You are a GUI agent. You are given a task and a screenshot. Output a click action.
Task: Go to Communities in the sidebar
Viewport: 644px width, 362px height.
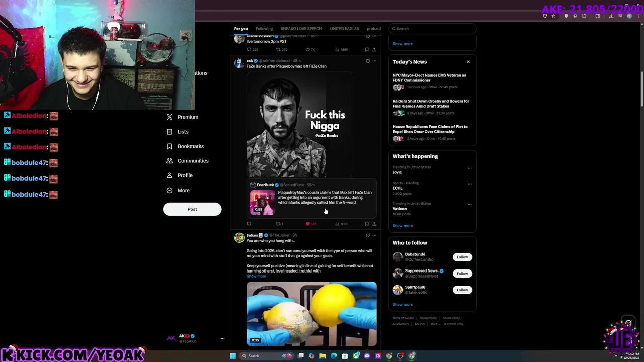click(x=187, y=161)
